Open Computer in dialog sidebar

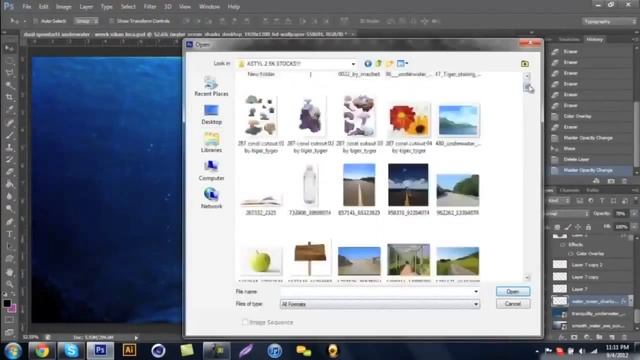tap(211, 171)
